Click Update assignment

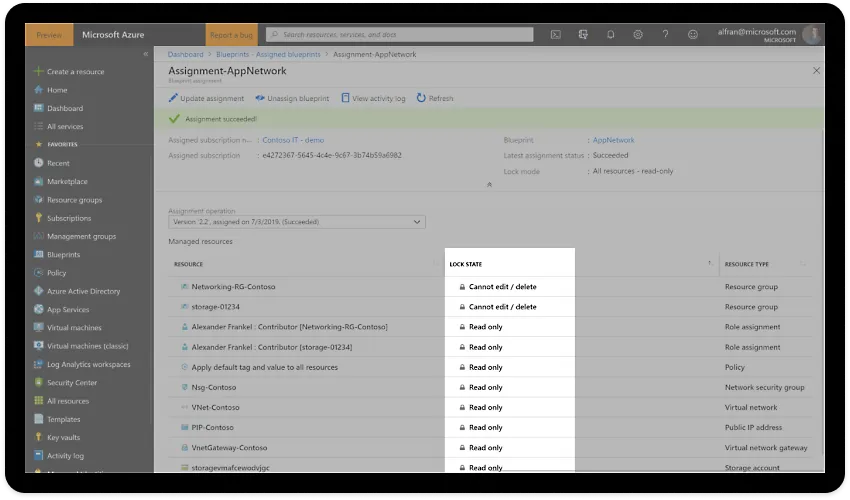pos(206,98)
